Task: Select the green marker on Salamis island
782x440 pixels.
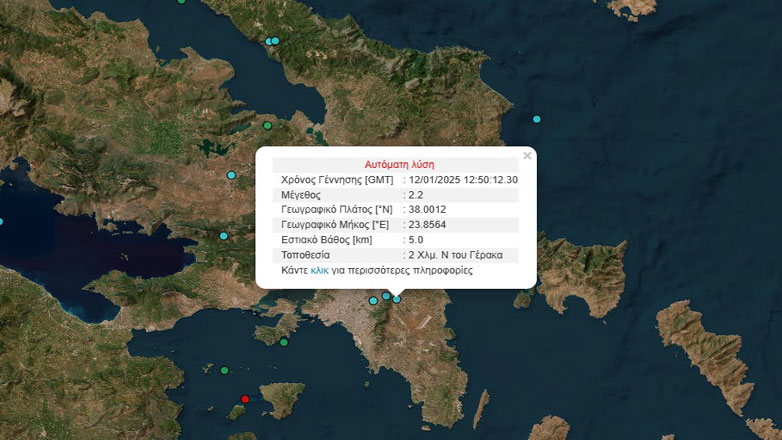Action: [284, 342]
